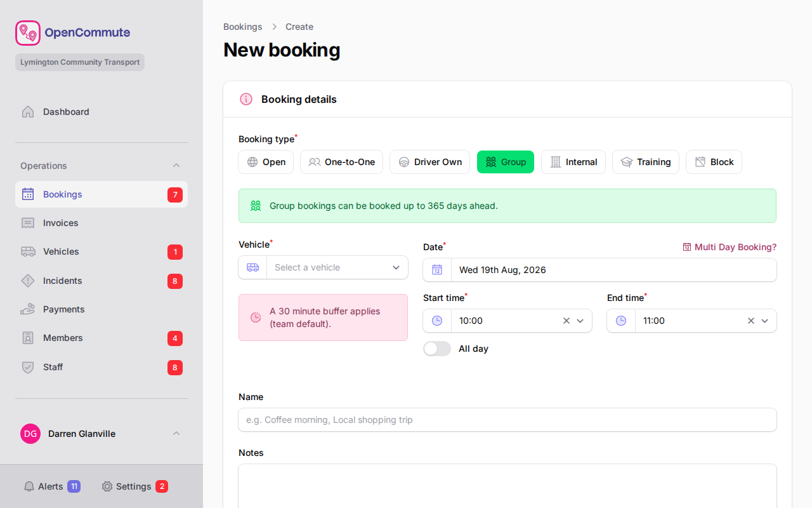Click the Members badge icon

click(x=28, y=338)
